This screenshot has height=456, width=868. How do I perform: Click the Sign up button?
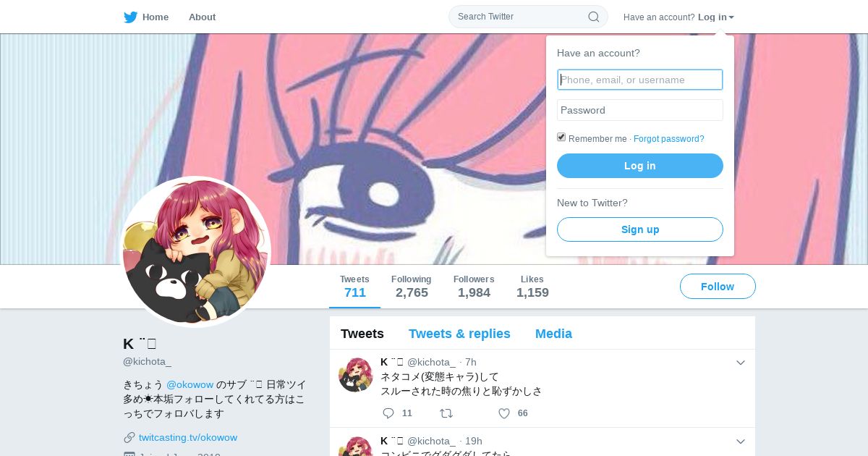(x=640, y=229)
